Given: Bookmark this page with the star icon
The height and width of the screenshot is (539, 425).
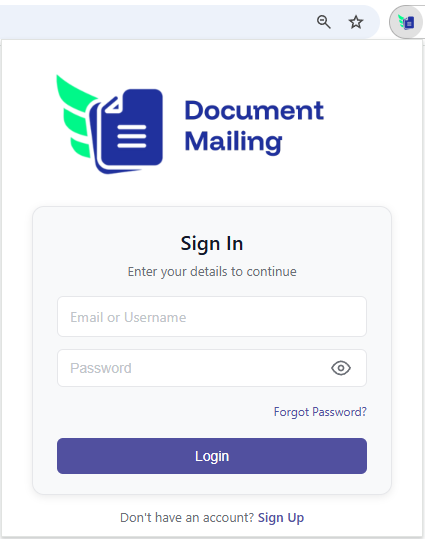Looking at the screenshot, I should pyautogui.click(x=356, y=22).
